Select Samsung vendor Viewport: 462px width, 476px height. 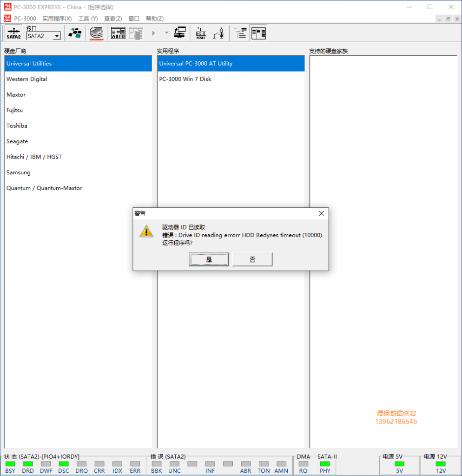click(x=78, y=172)
